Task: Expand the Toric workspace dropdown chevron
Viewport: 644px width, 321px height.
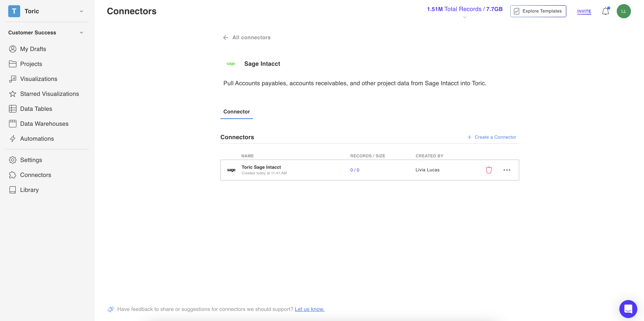Action: pyautogui.click(x=81, y=11)
